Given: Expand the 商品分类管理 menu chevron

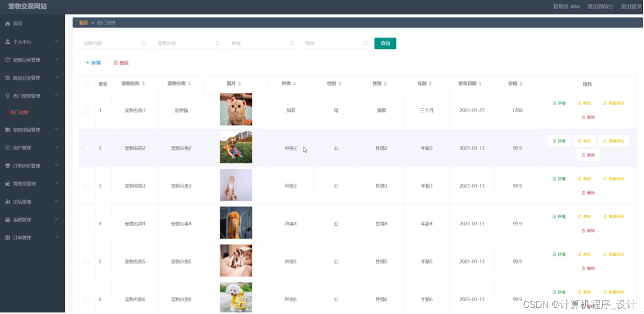Looking at the screenshot, I should pos(57,78).
